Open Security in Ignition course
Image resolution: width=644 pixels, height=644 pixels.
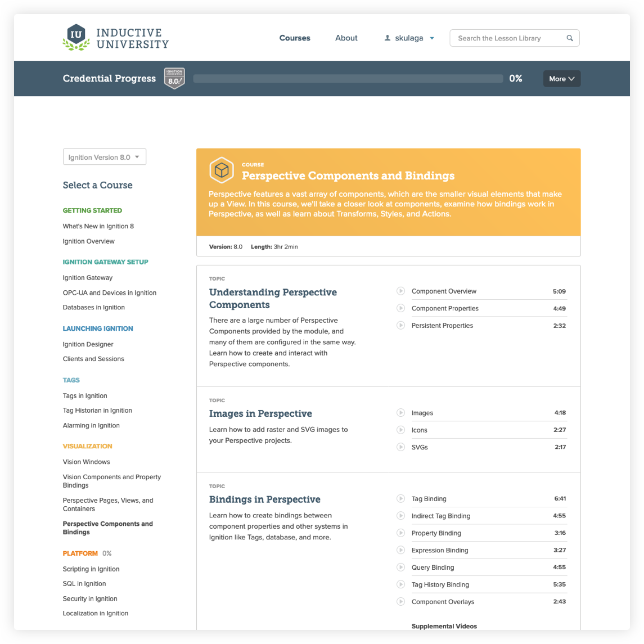[x=90, y=598]
